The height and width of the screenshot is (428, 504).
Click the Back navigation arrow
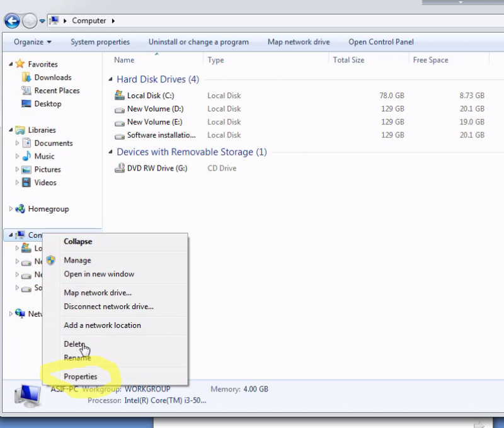12,21
